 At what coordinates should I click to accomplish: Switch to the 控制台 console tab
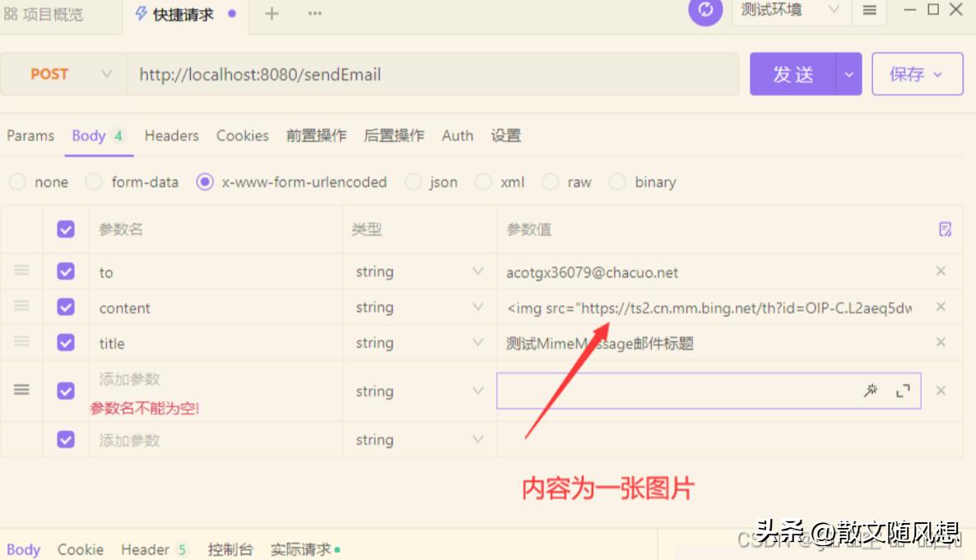(x=230, y=549)
